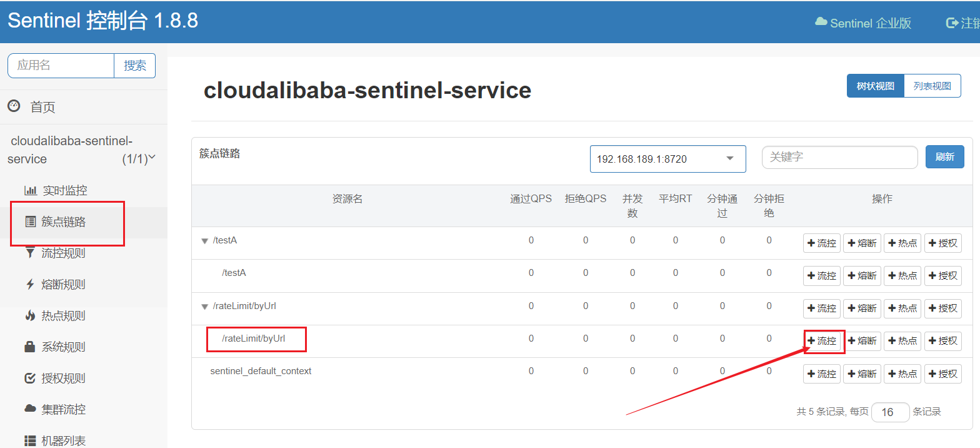The image size is (980, 448).
Task: Click the child /rateLimit/byUrl resource name
Action: click(253, 339)
